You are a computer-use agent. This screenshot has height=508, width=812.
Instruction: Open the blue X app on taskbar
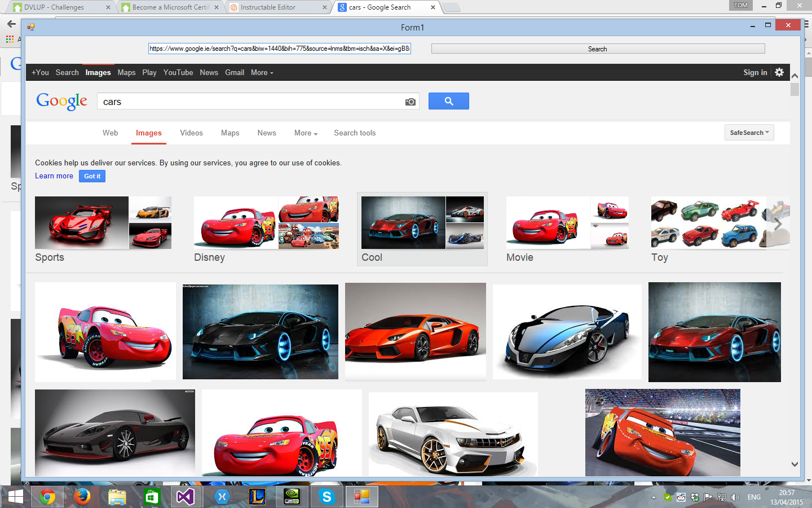coord(222,497)
